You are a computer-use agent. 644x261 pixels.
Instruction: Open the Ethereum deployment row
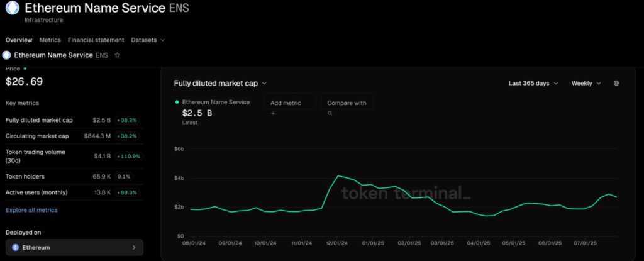coord(74,248)
